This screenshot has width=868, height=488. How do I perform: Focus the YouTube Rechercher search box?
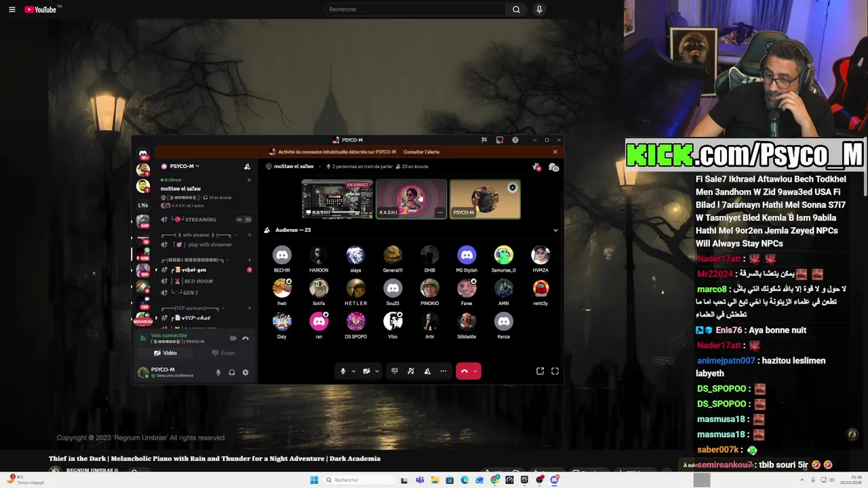click(x=414, y=9)
